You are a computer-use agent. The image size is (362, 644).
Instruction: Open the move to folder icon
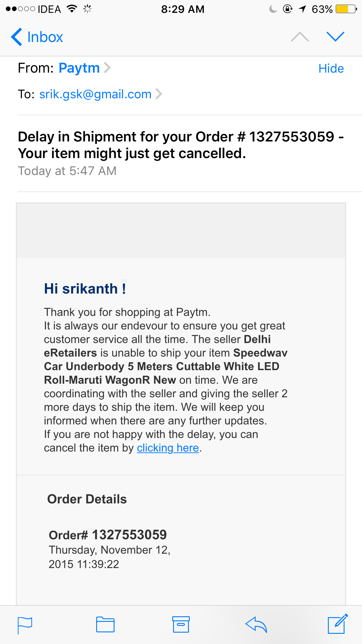pyautogui.click(x=105, y=624)
